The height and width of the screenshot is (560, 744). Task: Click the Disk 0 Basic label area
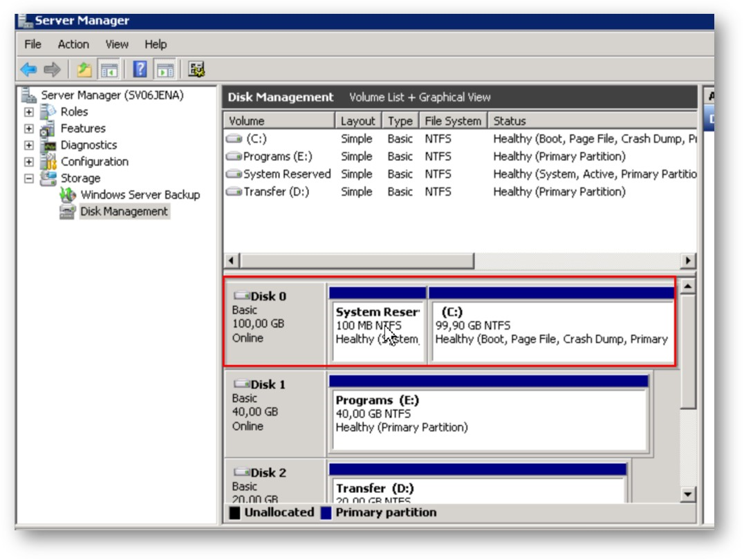[x=275, y=324]
